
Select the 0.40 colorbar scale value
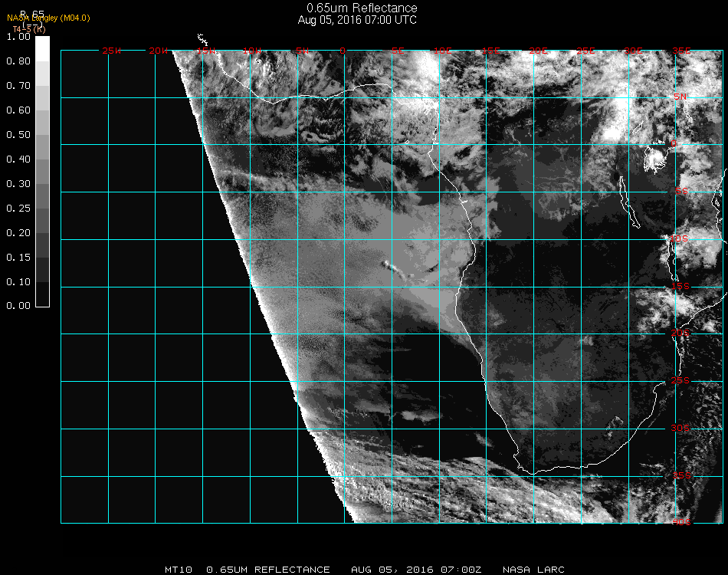pyautogui.click(x=18, y=159)
